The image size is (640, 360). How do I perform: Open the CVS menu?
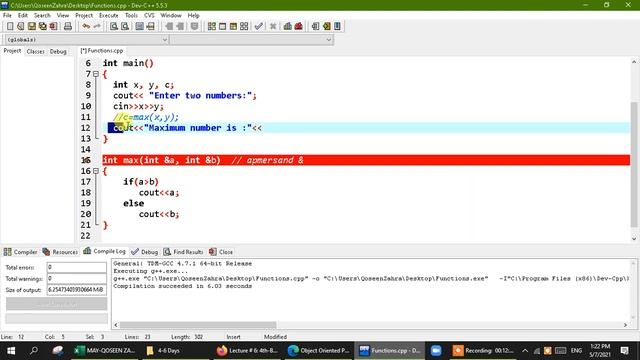(x=149, y=16)
